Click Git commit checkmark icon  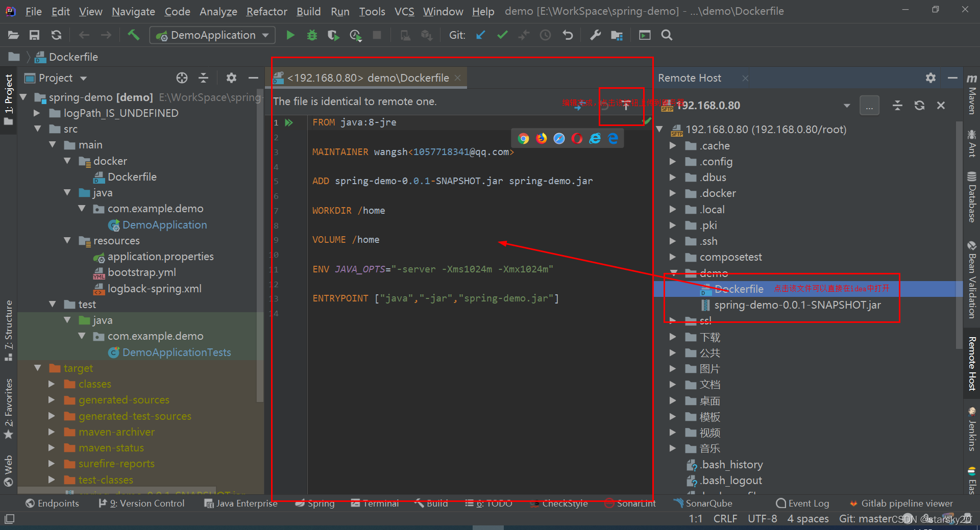[x=502, y=35]
